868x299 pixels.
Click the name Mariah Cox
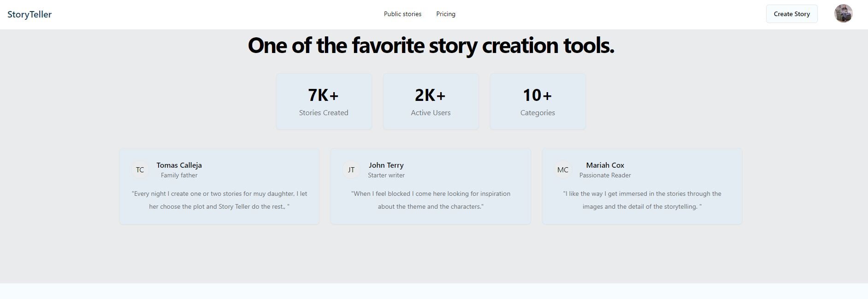coord(605,165)
